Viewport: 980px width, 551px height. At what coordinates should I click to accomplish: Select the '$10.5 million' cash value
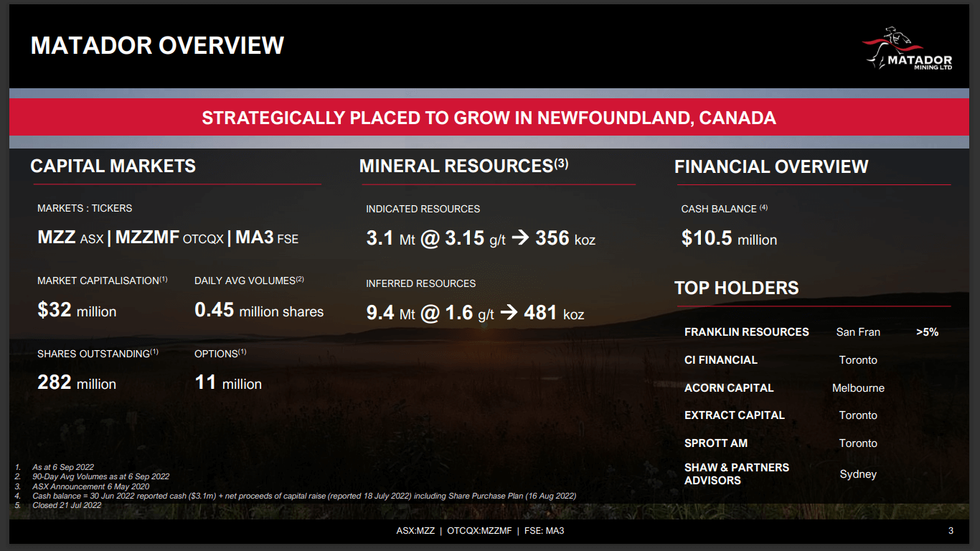[x=729, y=238]
